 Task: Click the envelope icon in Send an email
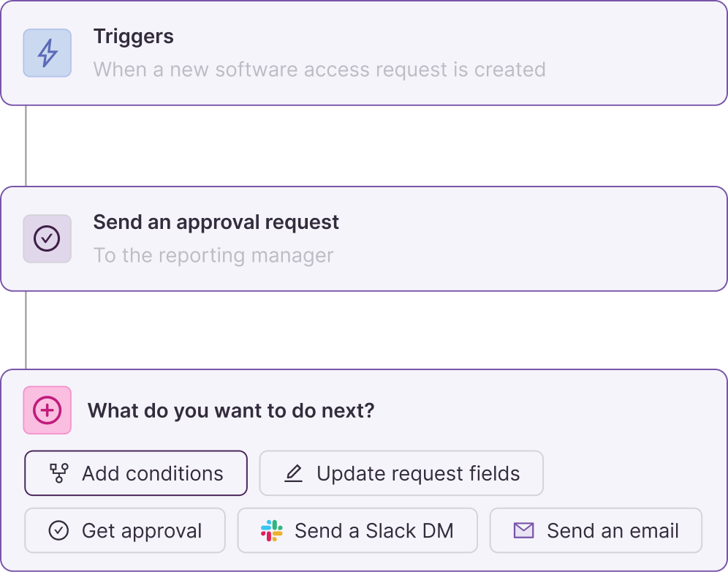tap(523, 531)
